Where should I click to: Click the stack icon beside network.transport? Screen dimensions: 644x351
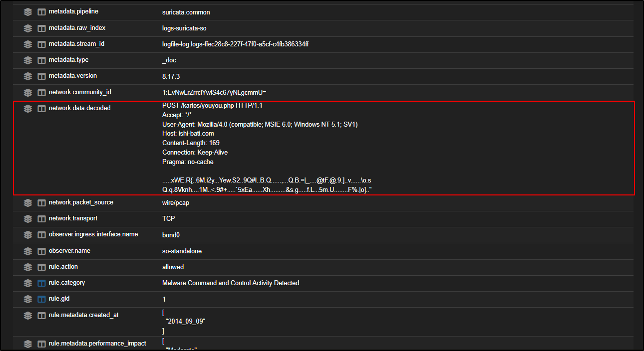point(28,219)
